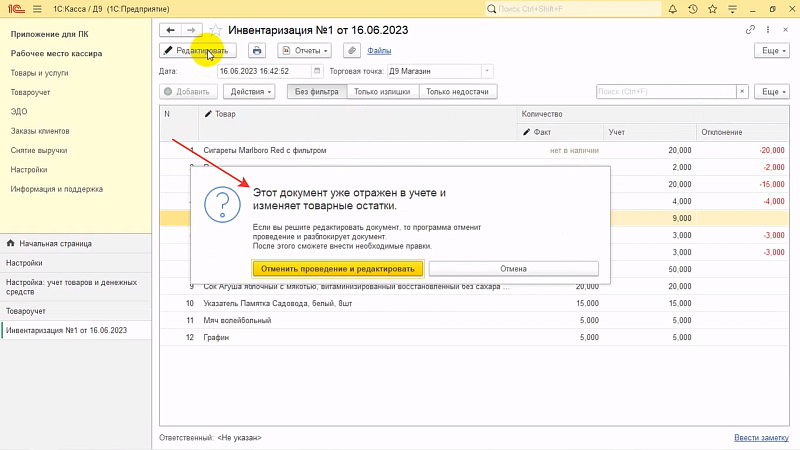Open the 'Действия' dropdown menu
The width and height of the screenshot is (800, 450).
[x=252, y=92]
